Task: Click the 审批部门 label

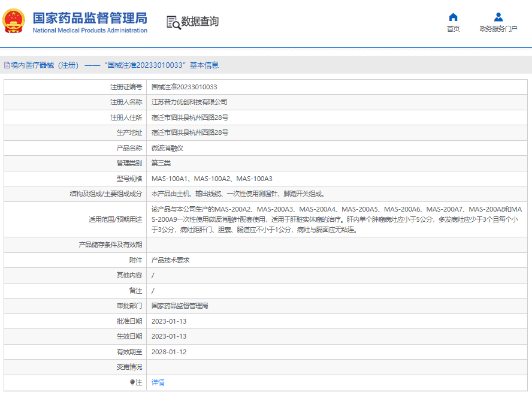Action: tap(129, 306)
